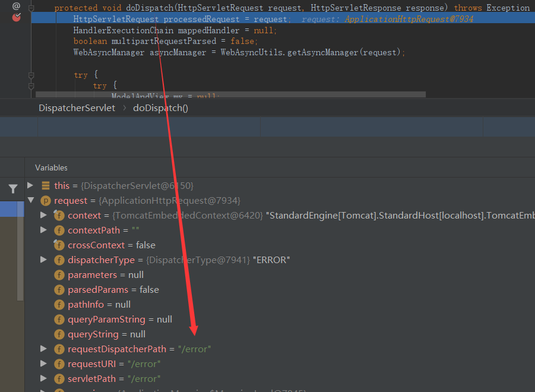This screenshot has height=392, width=535.
Task: Expand the requestDispatcherPath field
Action: click(43, 349)
